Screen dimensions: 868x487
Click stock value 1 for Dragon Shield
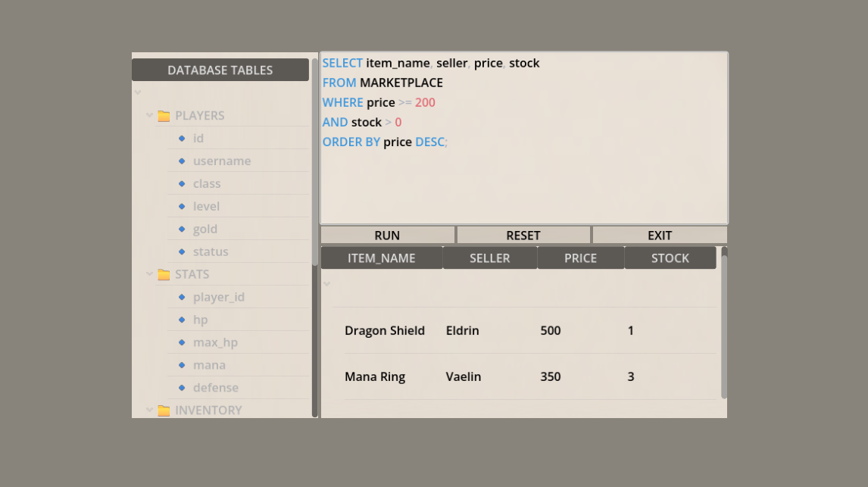pos(630,330)
